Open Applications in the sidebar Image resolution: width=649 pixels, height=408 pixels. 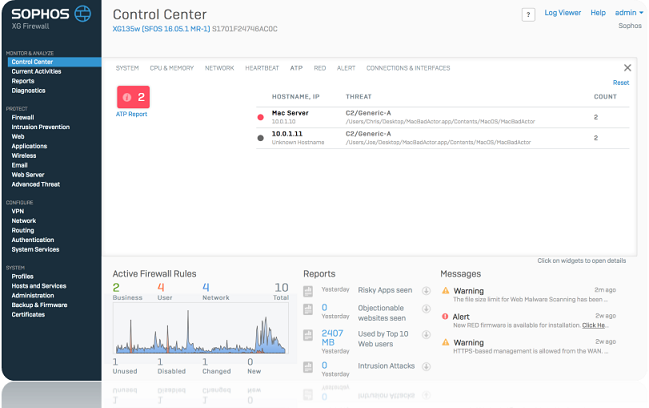point(29,146)
